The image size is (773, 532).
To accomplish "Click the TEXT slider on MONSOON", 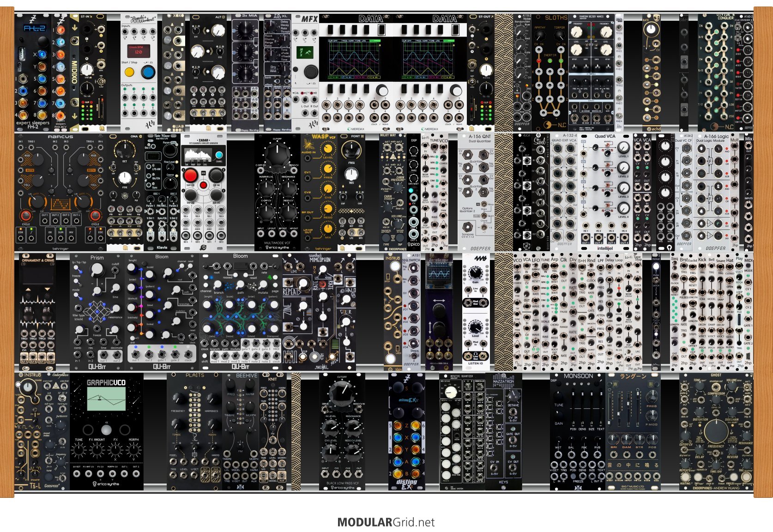I will pos(601,409).
